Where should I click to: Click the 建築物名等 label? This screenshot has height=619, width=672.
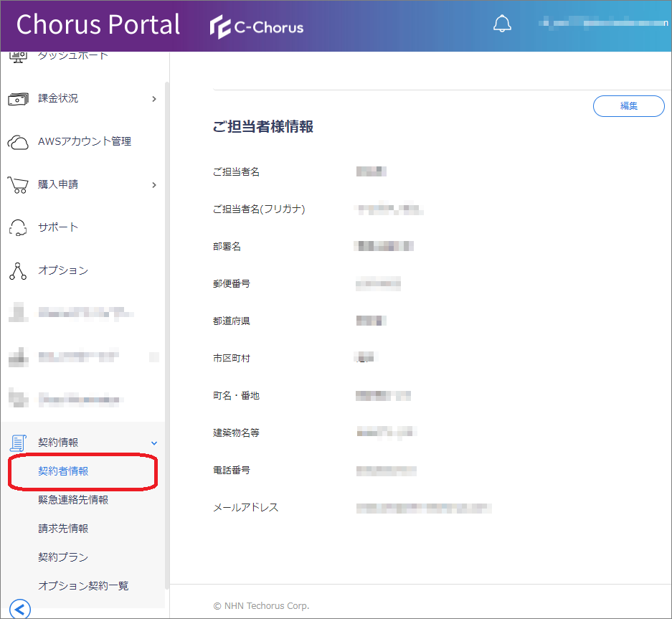pos(236,433)
